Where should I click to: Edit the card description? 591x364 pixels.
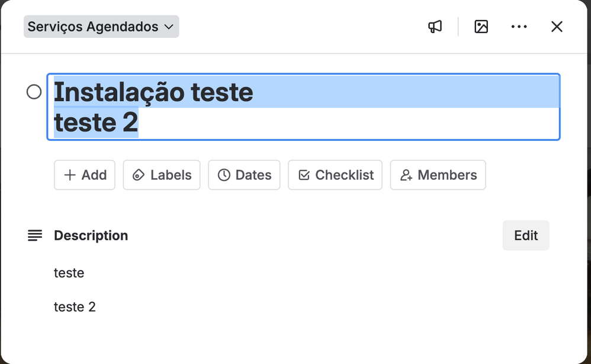coord(525,235)
